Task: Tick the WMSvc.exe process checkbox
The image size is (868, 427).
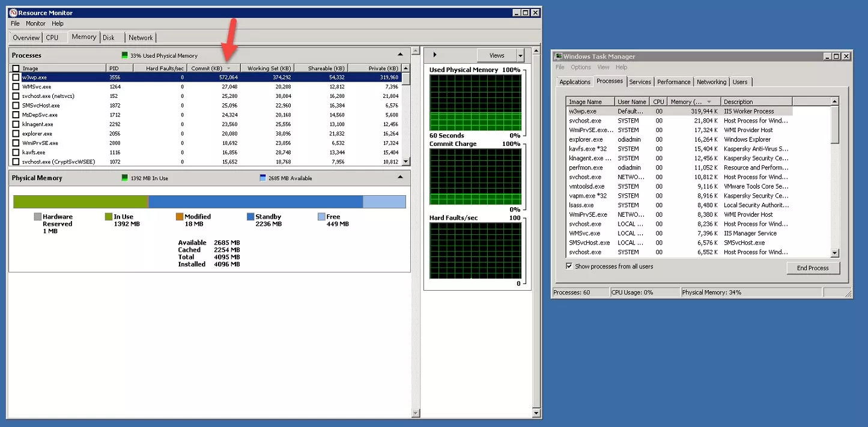Action: tap(16, 86)
